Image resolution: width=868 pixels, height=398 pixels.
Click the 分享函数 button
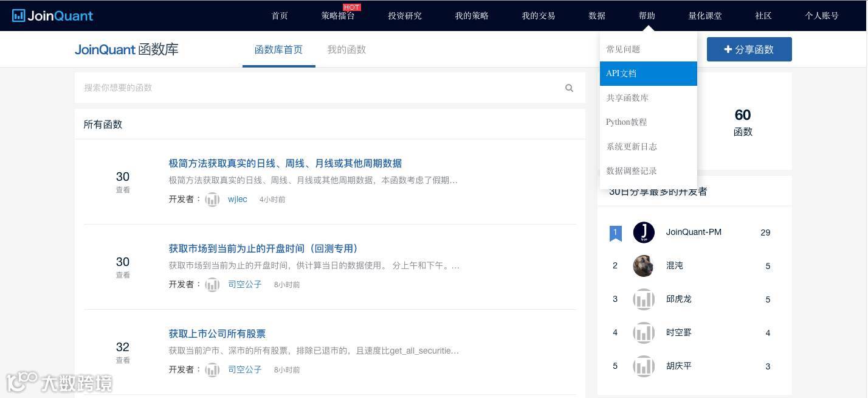click(x=749, y=49)
